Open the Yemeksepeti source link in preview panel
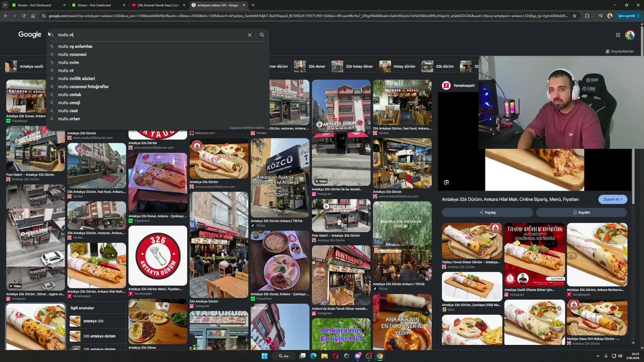This screenshot has height=362, width=644. click(x=459, y=85)
